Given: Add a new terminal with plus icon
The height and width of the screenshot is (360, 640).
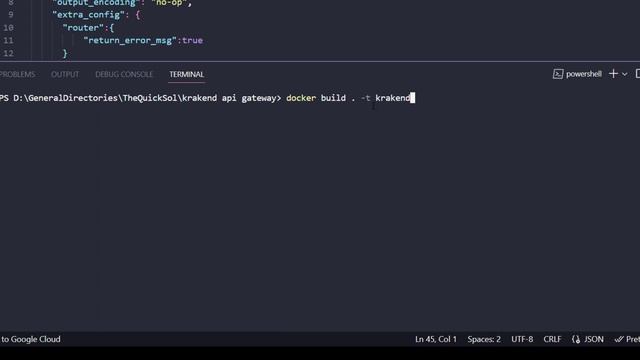Looking at the screenshot, I should coord(613,74).
